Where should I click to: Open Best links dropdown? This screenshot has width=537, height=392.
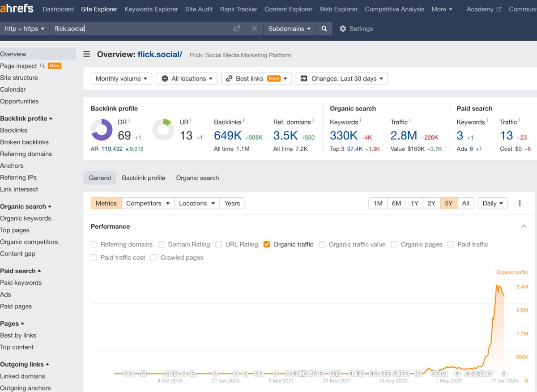coord(256,78)
